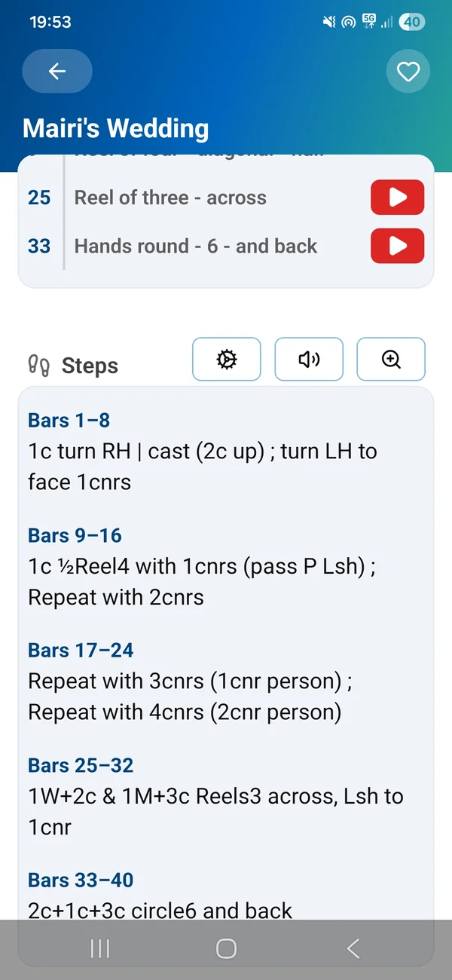Tap the 5G data indicator in the status bar
The height and width of the screenshot is (980, 452).
tap(370, 21)
